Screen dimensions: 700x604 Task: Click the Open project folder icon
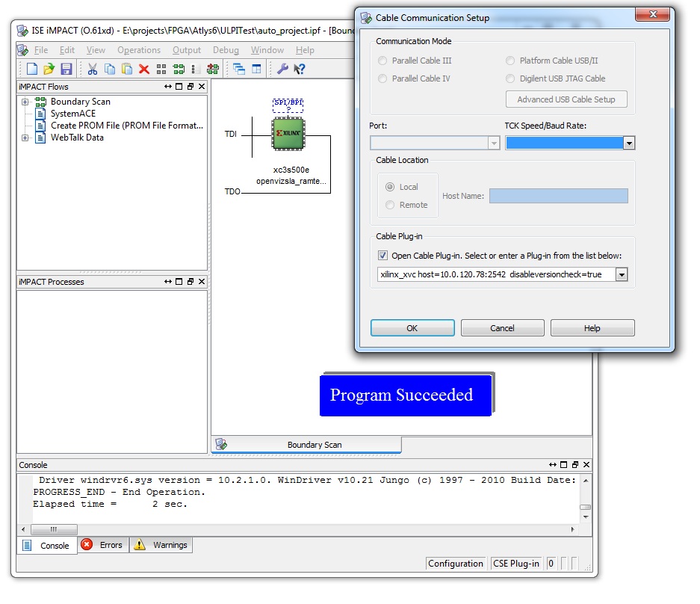pyautogui.click(x=49, y=70)
